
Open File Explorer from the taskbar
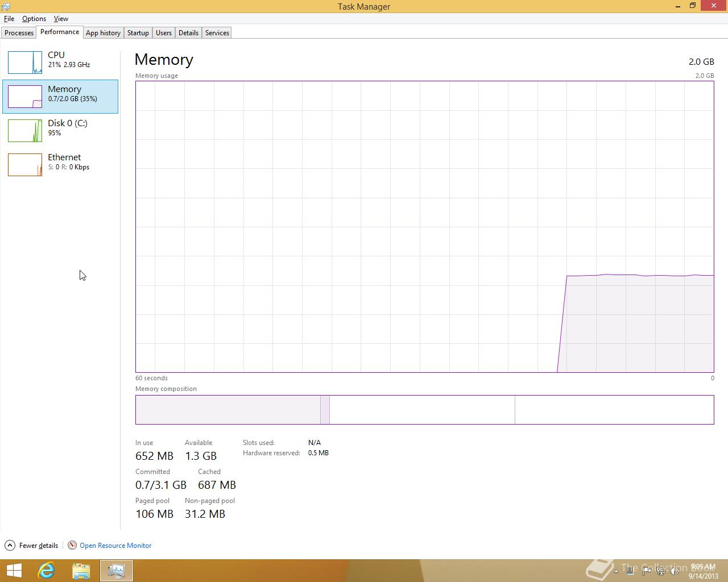pos(81,571)
